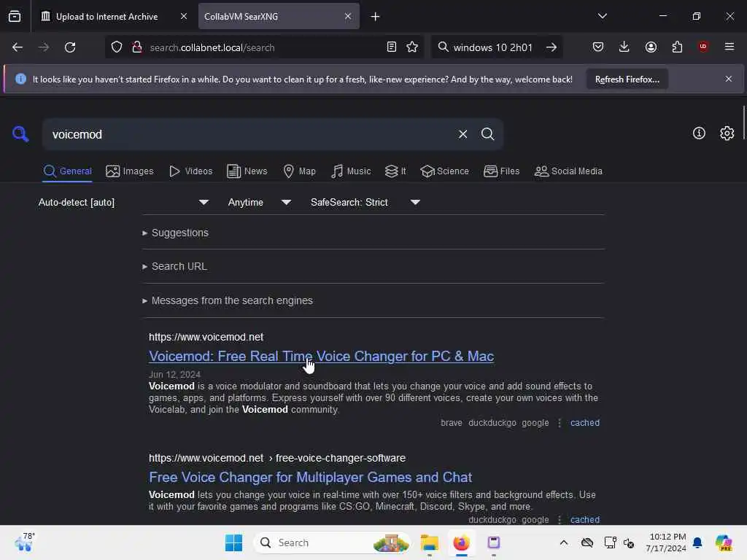Viewport: 747px width, 560px height.
Task: Open cached link for free-voice-changer-software result
Action: pyautogui.click(x=584, y=519)
